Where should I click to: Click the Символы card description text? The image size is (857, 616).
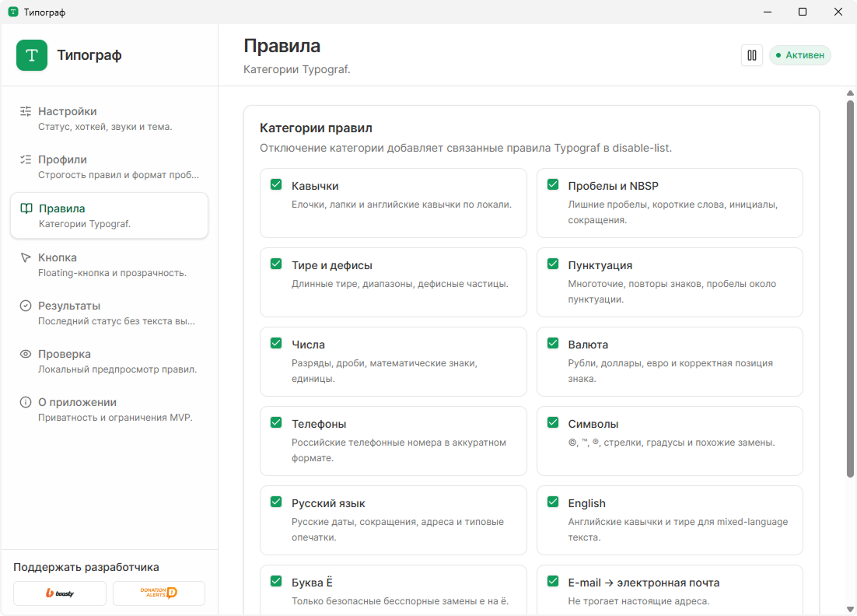point(671,443)
